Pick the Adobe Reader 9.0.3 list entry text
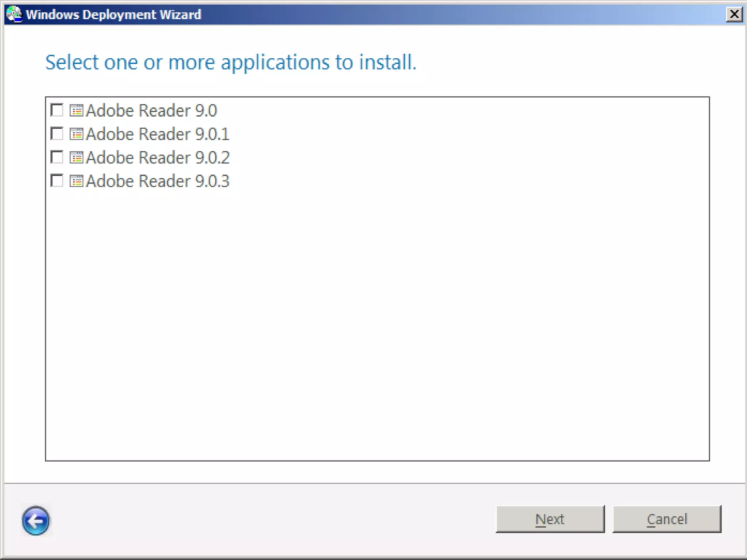Viewport: 747px width, 560px height. pos(158,181)
